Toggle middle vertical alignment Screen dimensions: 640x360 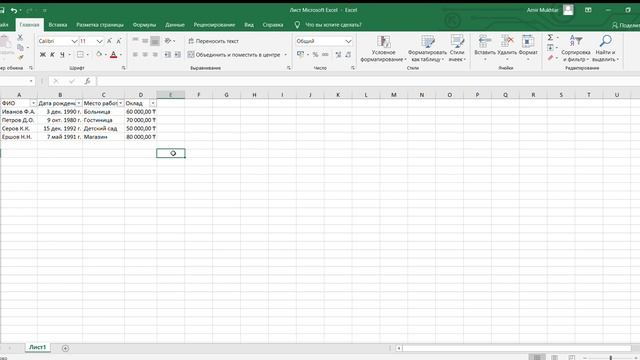(x=145, y=41)
